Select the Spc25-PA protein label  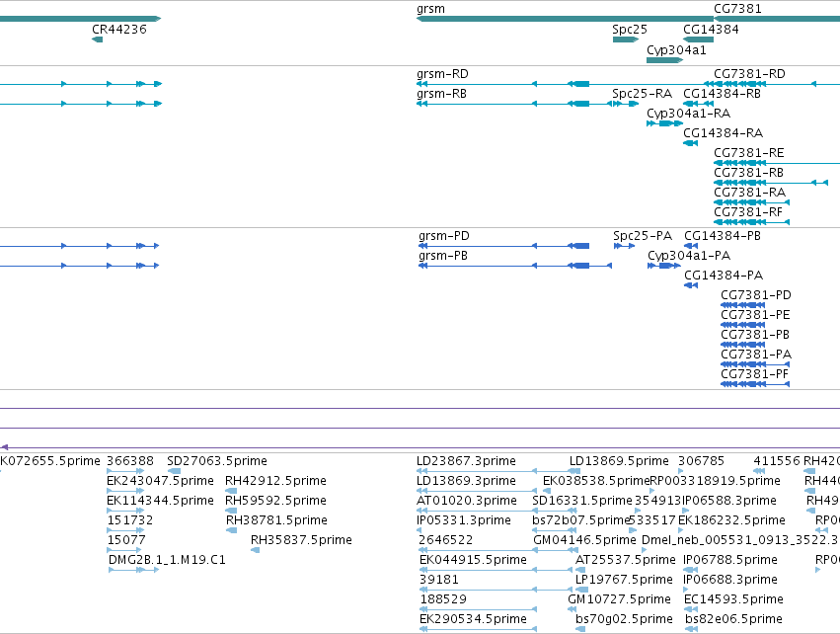click(x=643, y=236)
